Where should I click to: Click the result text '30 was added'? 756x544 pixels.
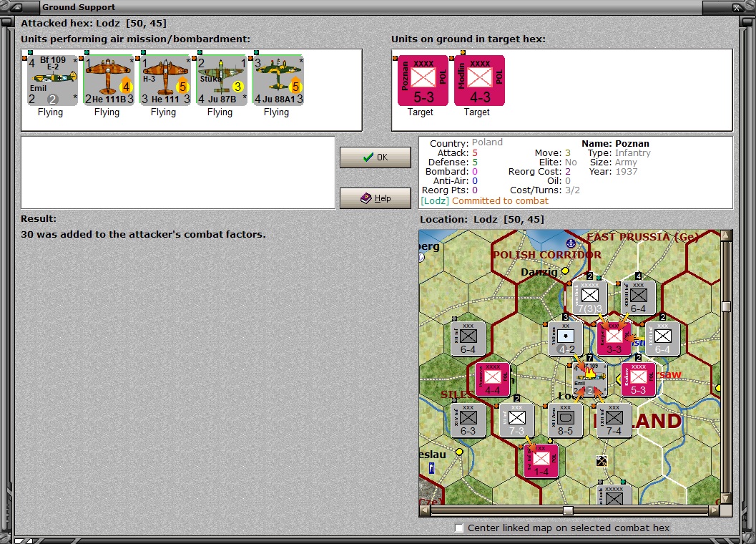143,234
